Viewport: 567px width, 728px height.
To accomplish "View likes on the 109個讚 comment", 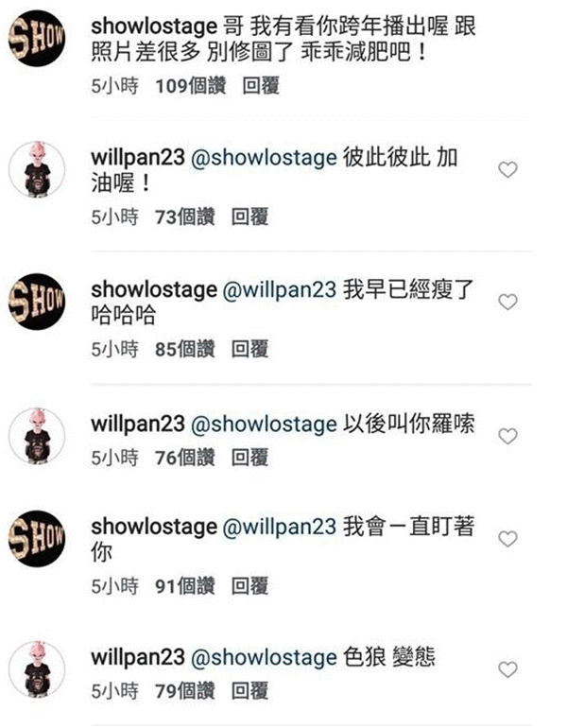I will coord(191,86).
